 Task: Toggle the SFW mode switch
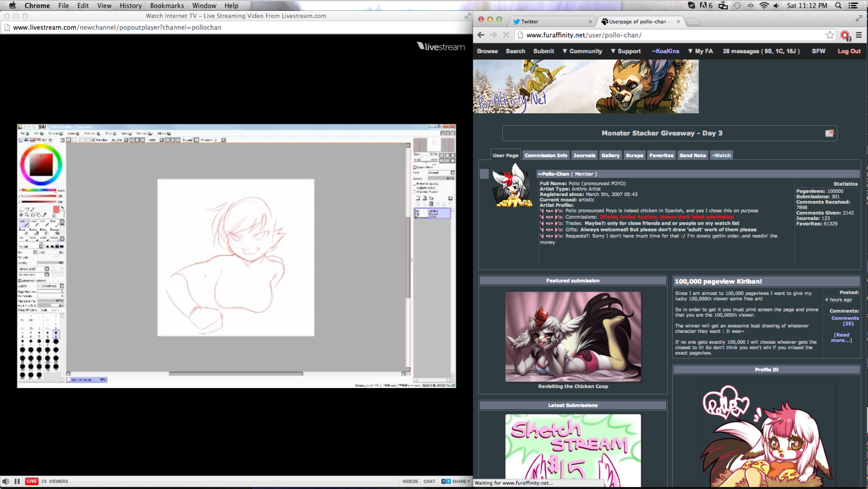[818, 51]
